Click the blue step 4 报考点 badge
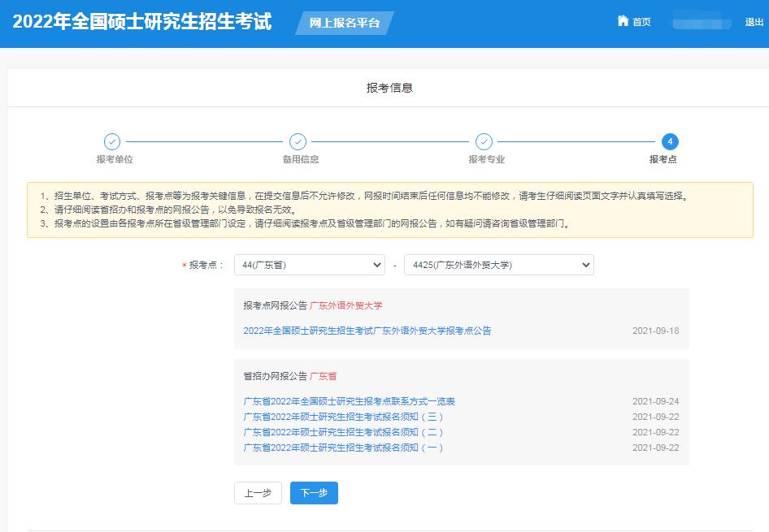The width and height of the screenshot is (769, 532). click(x=670, y=140)
